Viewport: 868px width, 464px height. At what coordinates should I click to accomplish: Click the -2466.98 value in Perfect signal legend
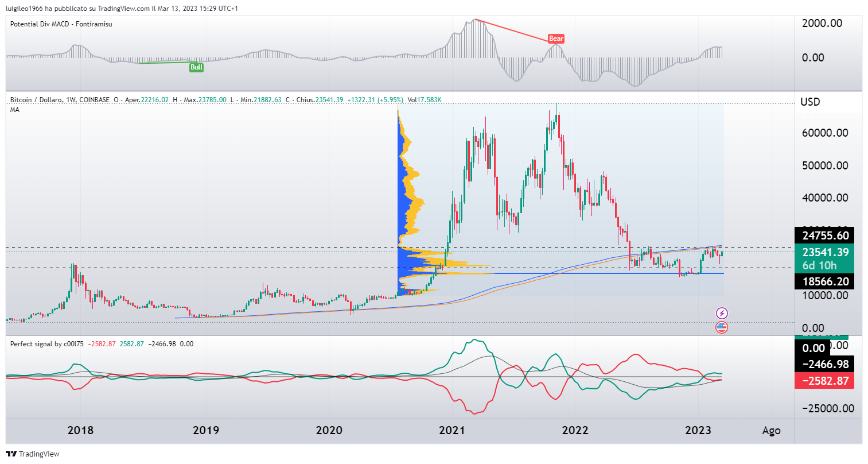tap(162, 344)
